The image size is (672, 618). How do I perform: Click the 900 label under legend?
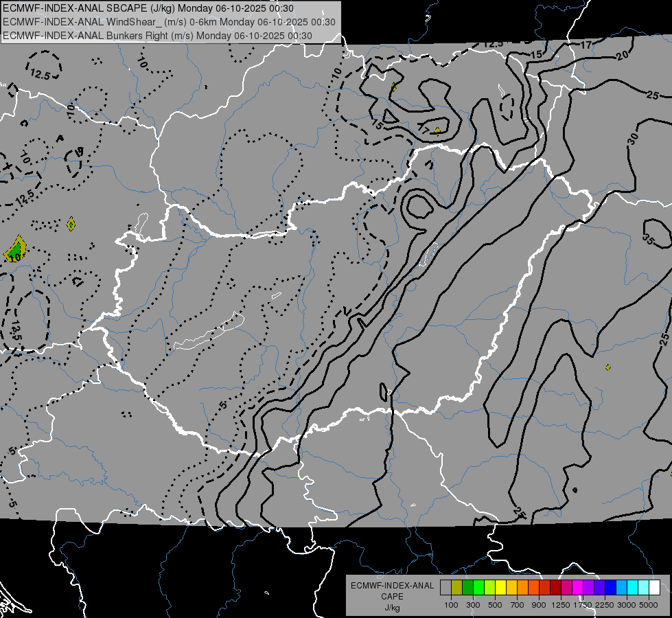click(x=539, y=605)
